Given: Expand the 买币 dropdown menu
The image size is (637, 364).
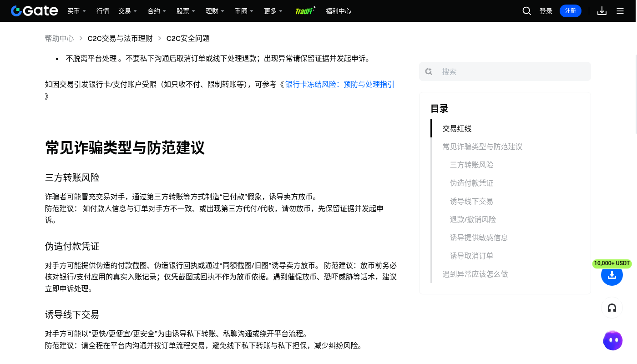Looking at the screenshot, I should pos(77,11).
